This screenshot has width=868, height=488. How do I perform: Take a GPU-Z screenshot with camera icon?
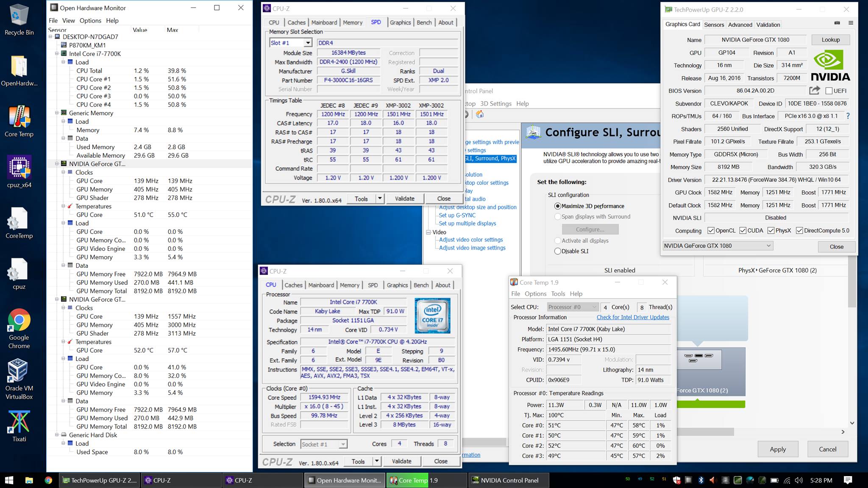tap(837, 23)
